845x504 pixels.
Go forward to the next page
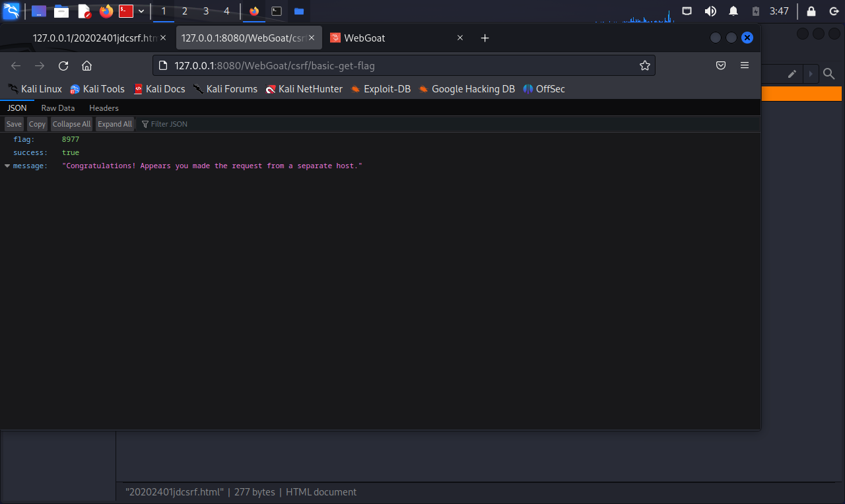pos(40,65)
